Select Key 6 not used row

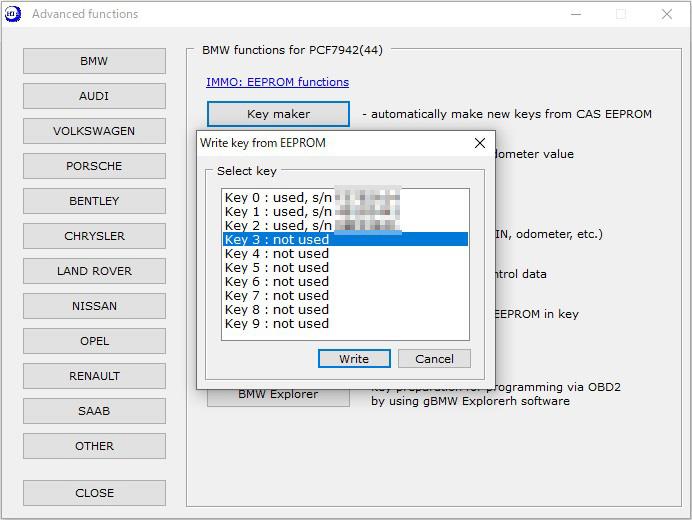[x=345, y=282]
